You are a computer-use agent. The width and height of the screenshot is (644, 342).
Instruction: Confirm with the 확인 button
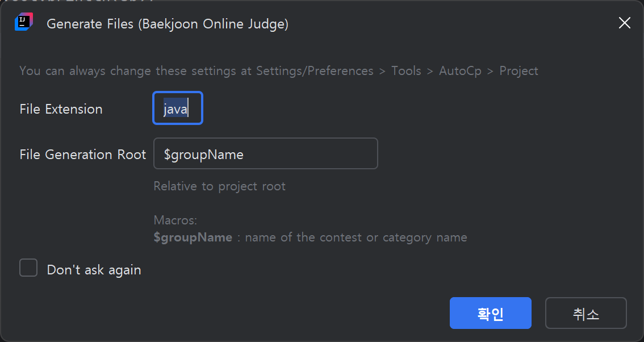coord(491,313)
